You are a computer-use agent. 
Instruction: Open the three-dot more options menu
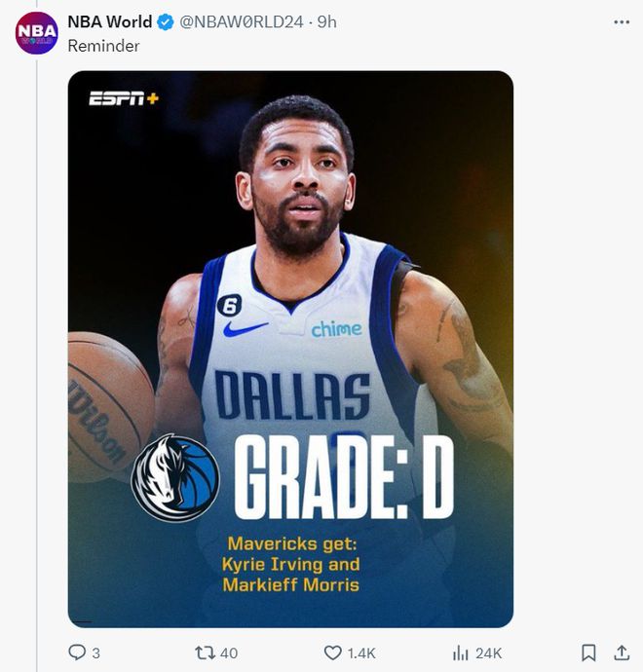pyautogui.click(x=622, y=21)
